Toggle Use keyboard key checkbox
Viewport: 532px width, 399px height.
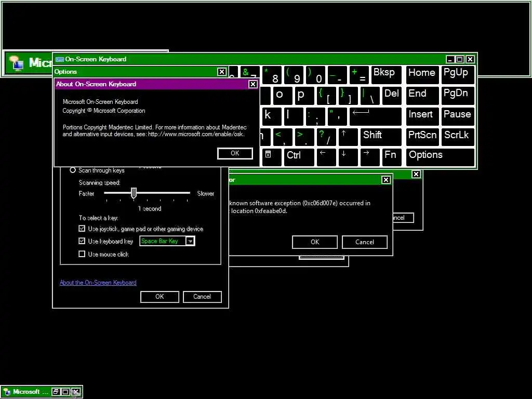point(82,241)
